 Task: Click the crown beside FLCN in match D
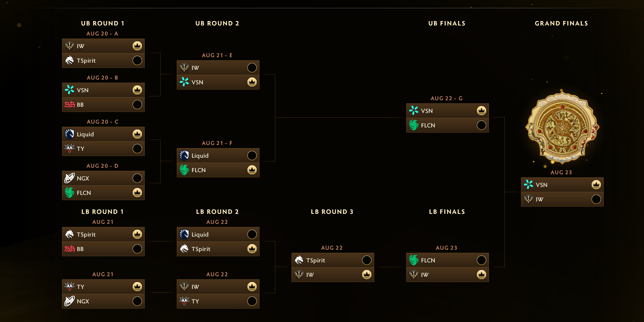[137, 193]
